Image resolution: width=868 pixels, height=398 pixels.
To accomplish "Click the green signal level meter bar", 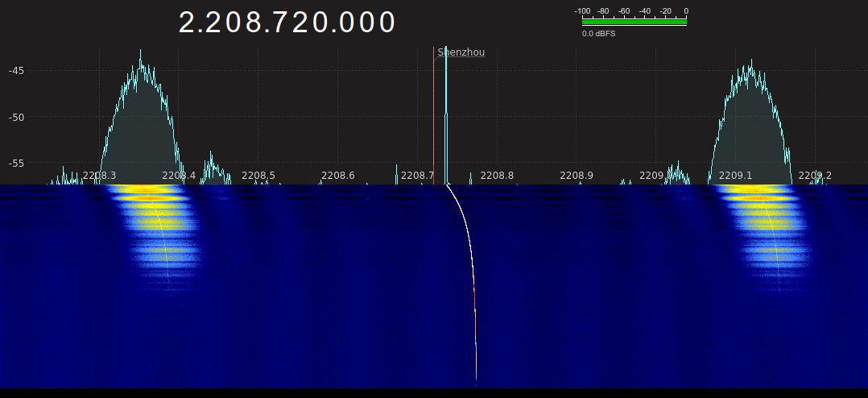I will [x=634, y=23].
